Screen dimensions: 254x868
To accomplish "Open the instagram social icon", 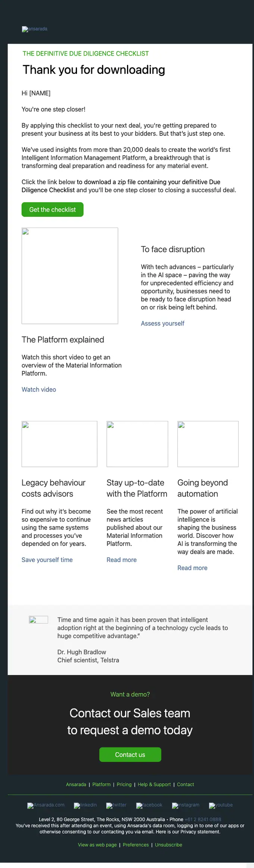I will coord(186,805).
